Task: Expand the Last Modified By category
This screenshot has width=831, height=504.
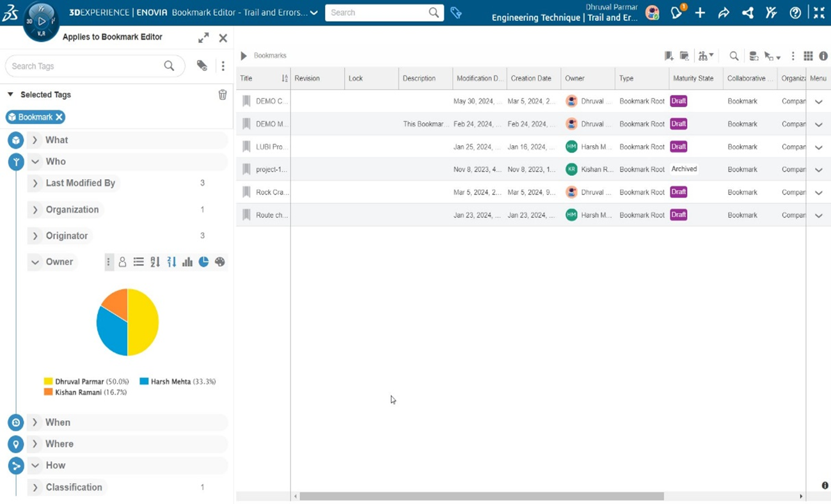Action: [35, 184]
